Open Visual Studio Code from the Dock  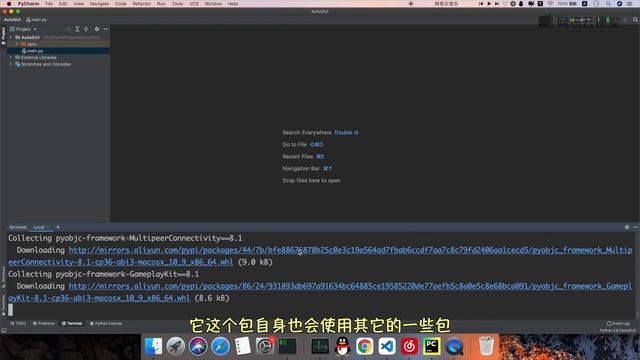coord(387,346)
